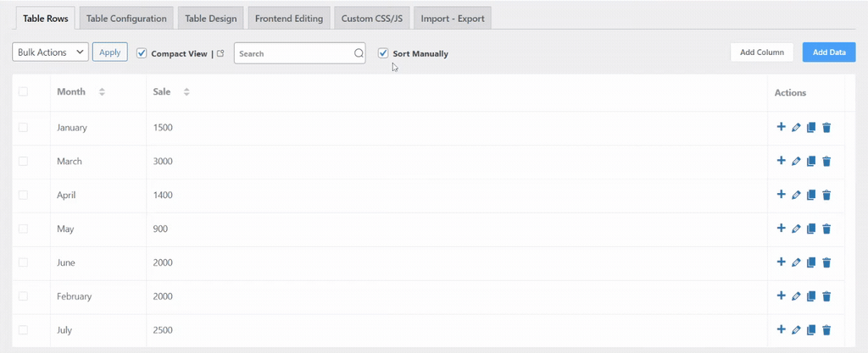Click the 2500 sale value
Image resolution: width=868 pixels, height=353 pixels.
coord(163,330)
